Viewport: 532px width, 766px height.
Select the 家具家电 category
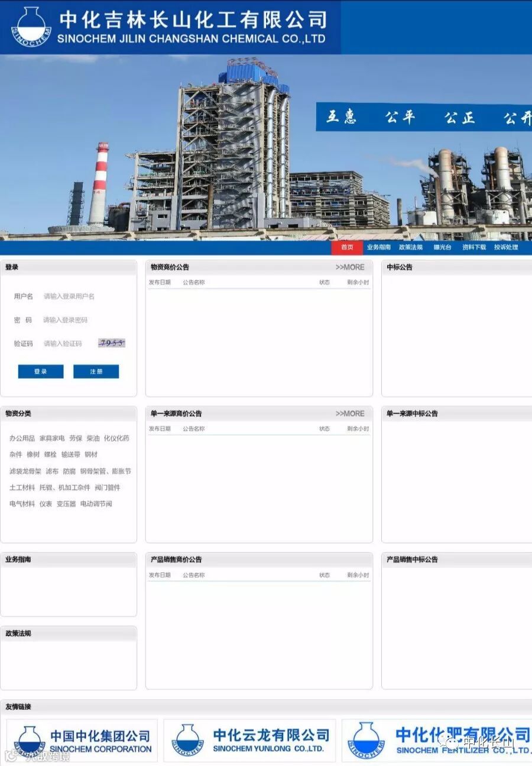pos(52,438)
